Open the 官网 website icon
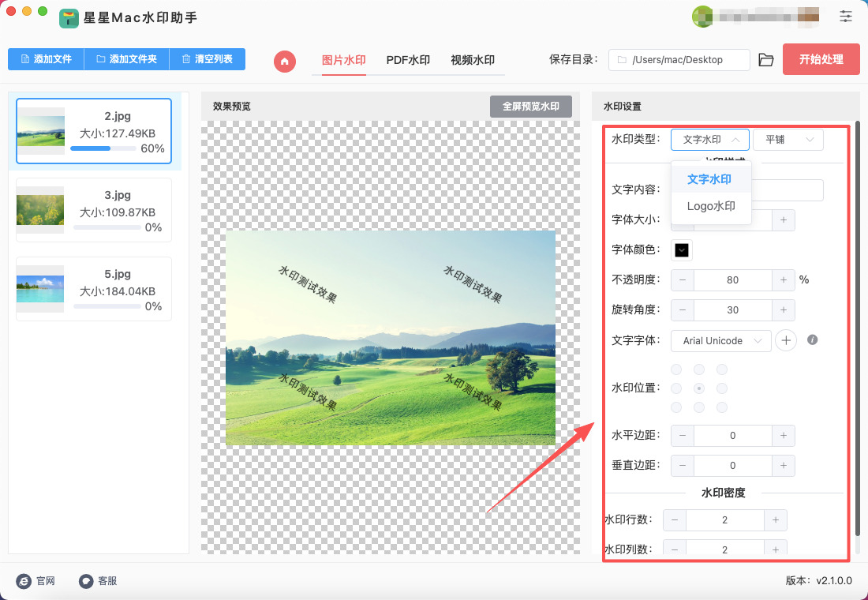Viewport: 868px width, 600px height. 24,581
